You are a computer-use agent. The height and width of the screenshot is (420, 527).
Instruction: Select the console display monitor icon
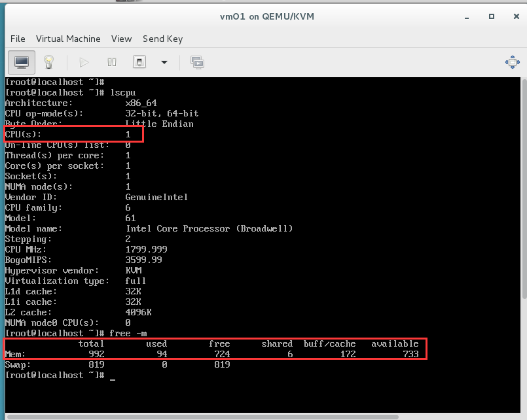point(22,61)
